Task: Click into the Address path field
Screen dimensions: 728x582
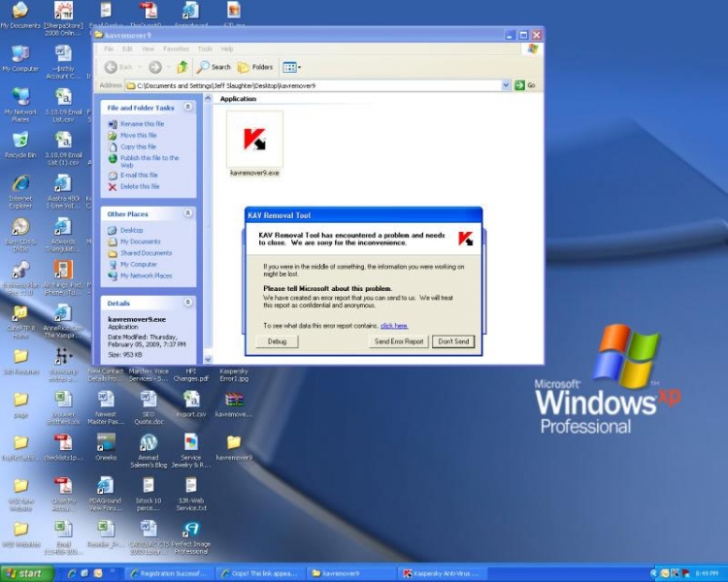Action: [x=314, y=85]
